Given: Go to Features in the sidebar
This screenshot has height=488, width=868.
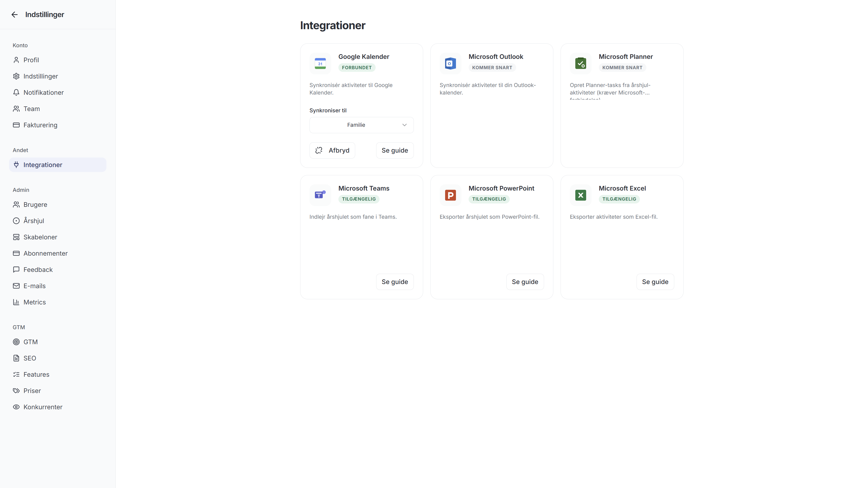Looking at the screenshot, I should point(58,374).
